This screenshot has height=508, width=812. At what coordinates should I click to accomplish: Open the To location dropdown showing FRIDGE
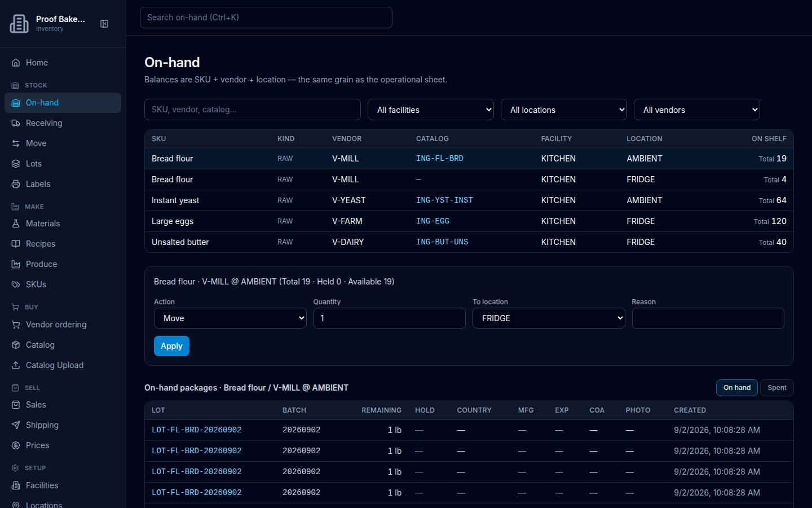tap(549, 318)
